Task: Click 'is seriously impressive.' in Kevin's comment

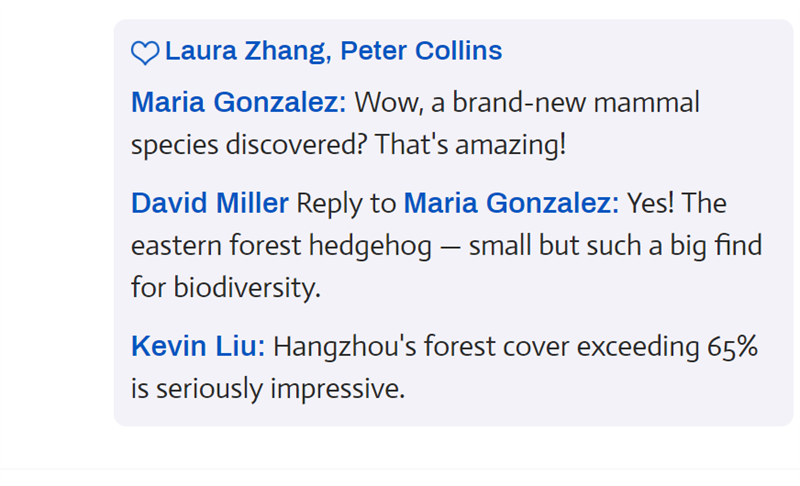Action: (x=268, y=388)
